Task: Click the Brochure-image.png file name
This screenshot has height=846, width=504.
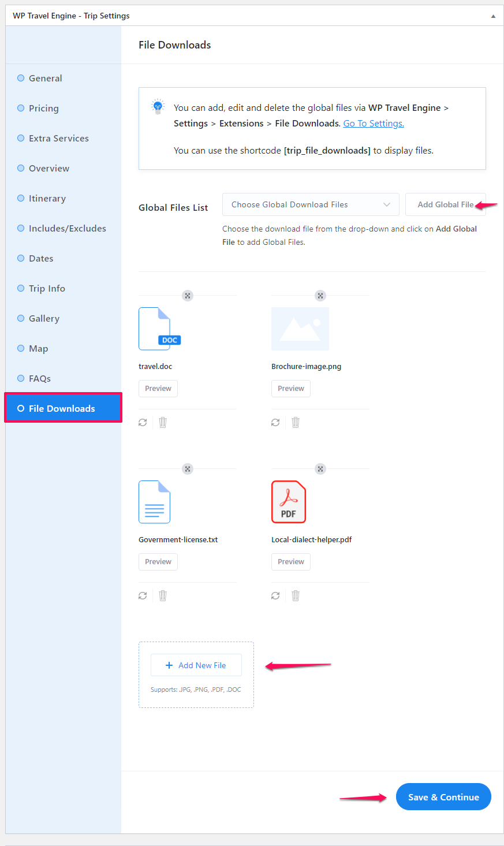Action: [x=307, y=367]
